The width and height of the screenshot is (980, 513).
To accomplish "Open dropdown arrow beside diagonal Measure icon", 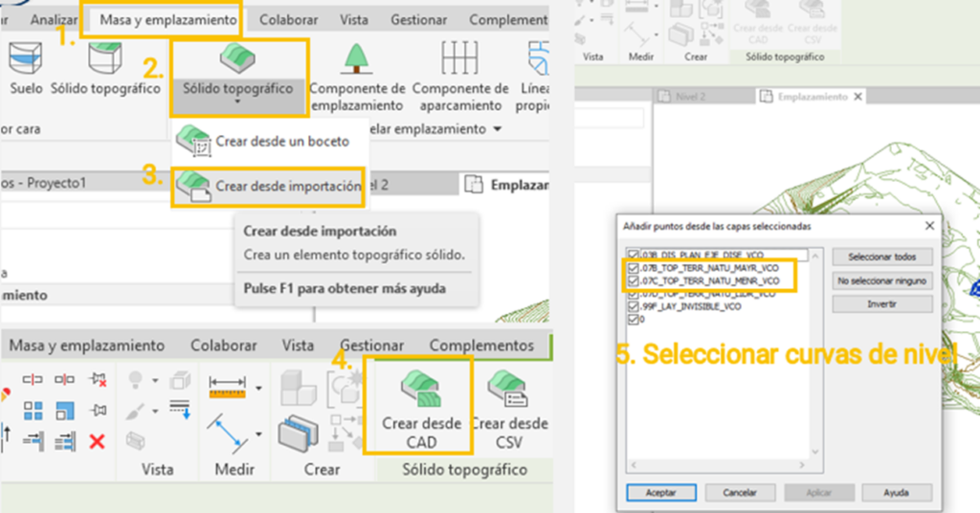I will (x=258, y=434).
